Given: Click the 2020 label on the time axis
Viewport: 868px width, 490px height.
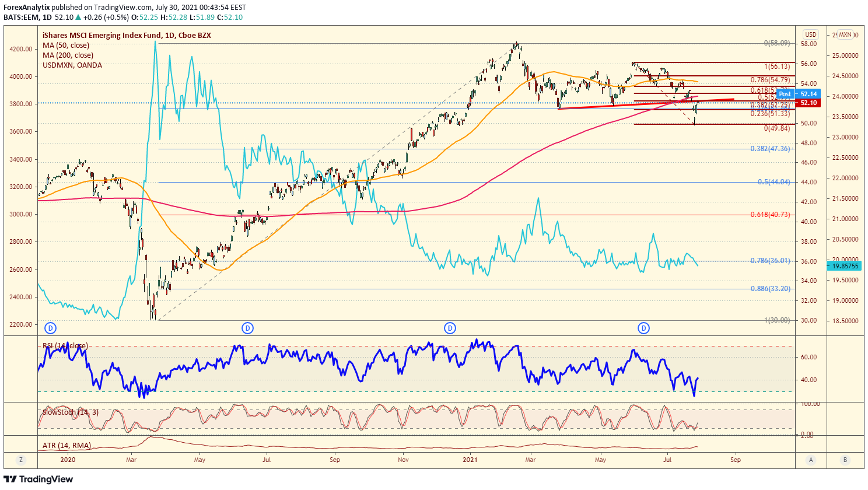Looking at the screenshot, I should coord(68,460).
